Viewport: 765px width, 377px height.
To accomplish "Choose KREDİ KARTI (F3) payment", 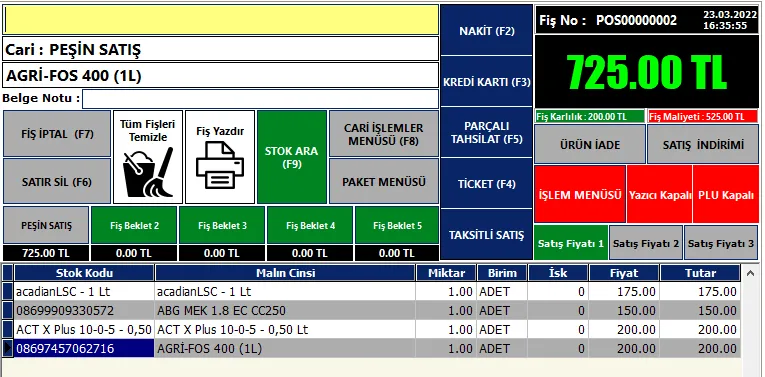I will (x=486, y=81).
